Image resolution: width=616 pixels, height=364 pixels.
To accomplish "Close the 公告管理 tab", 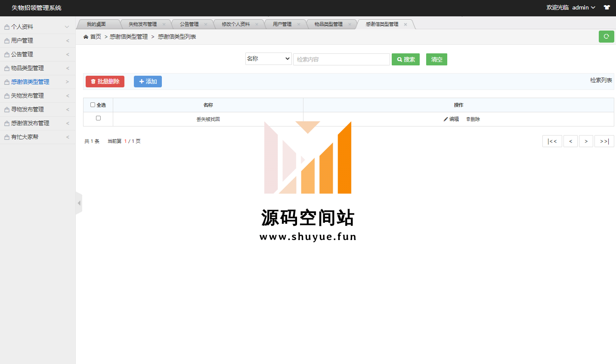I will tap(206, 25).
